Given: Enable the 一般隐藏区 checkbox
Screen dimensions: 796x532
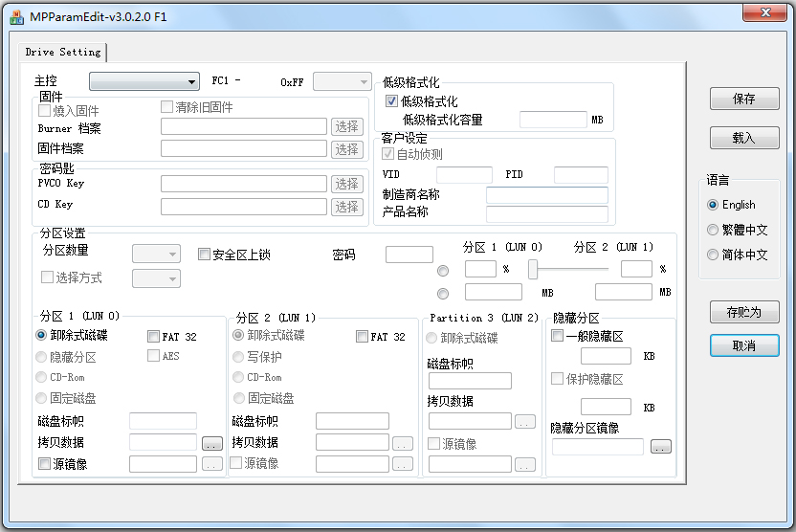Looking at the screenshot, I should 557,335.
